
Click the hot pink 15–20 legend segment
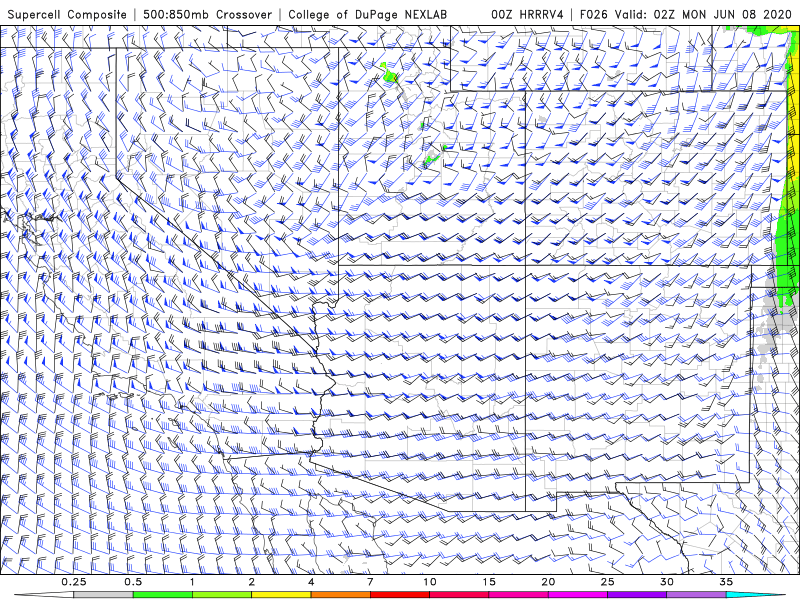518,595
